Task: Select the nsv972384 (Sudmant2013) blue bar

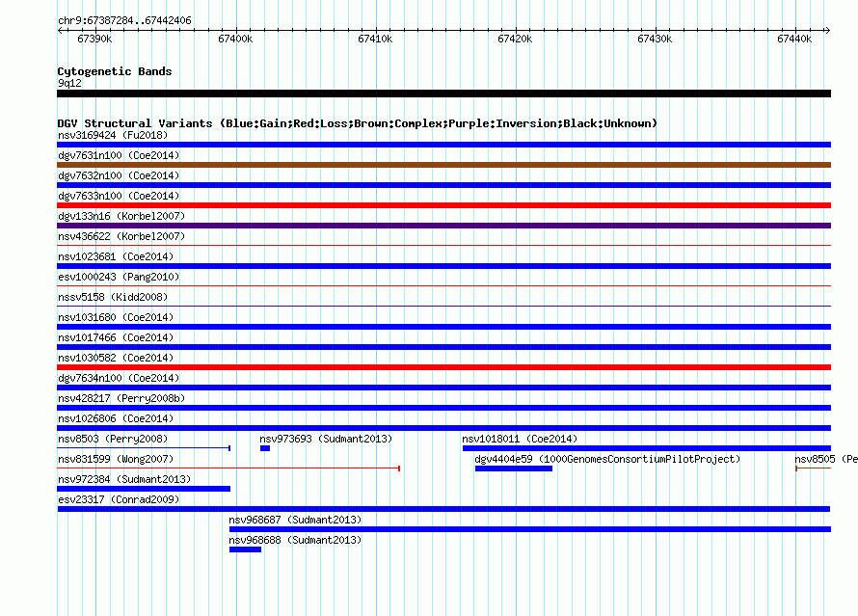Action: coord(144,489)
